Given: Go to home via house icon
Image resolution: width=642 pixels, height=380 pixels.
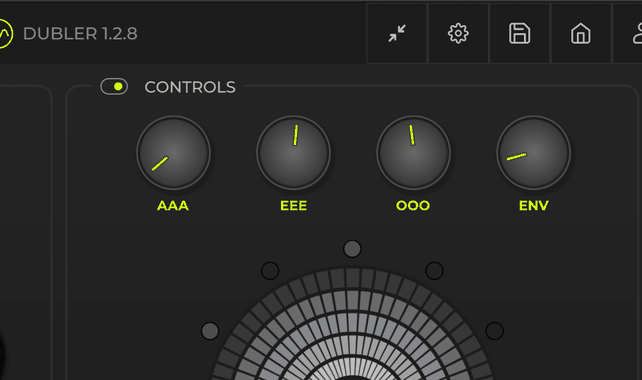Looking at the screenshot, I should 581,33.
